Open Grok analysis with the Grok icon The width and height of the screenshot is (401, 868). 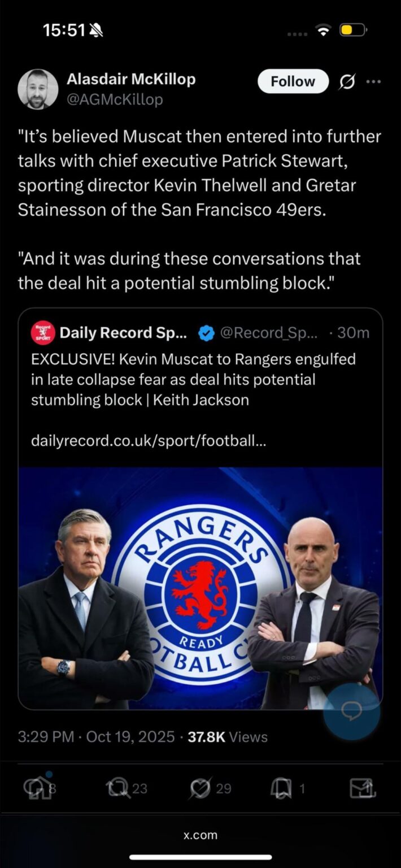345,81
